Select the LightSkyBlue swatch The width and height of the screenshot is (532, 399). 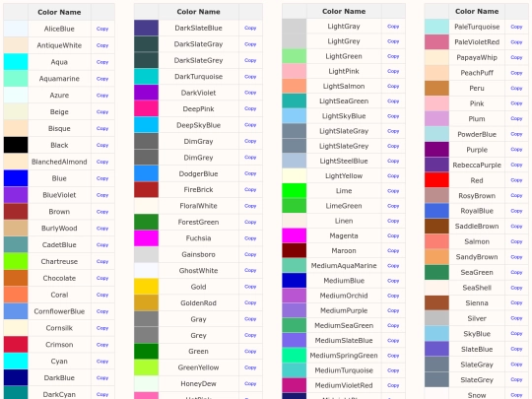point(295,116)
